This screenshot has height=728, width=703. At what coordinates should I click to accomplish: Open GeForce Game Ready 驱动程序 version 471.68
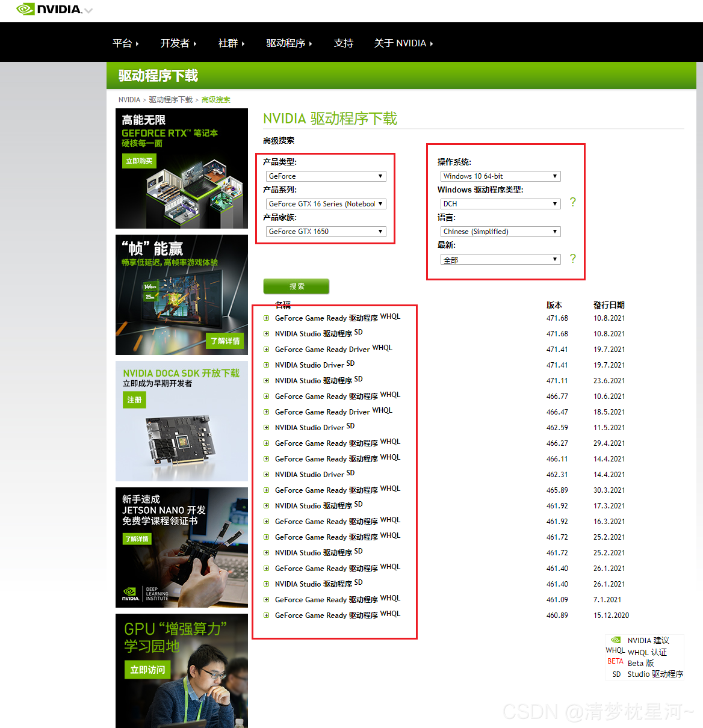pos(326,318)
